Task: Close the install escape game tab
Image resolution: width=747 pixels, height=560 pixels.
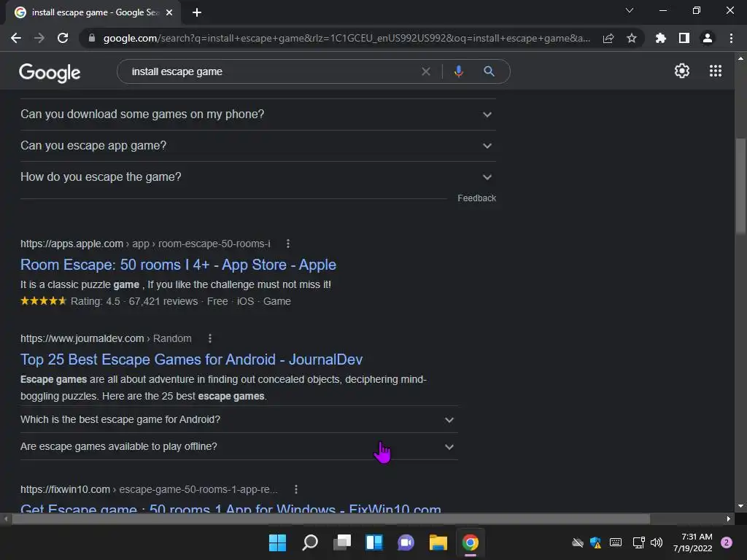Action: click(169, 12)
